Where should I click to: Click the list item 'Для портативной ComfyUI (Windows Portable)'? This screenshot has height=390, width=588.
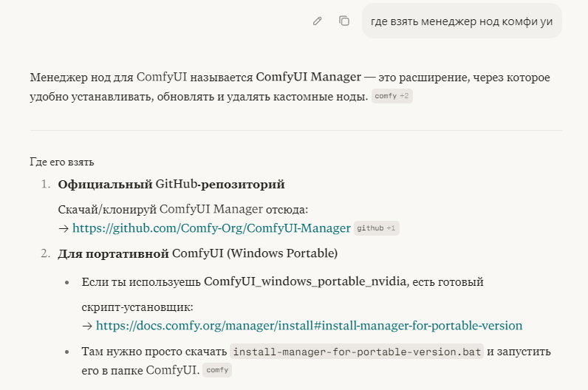pos(198,253)
